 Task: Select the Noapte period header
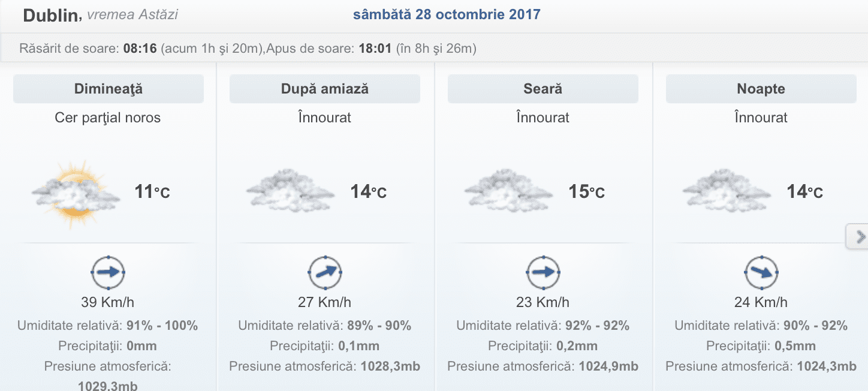[x=761, y=89]
